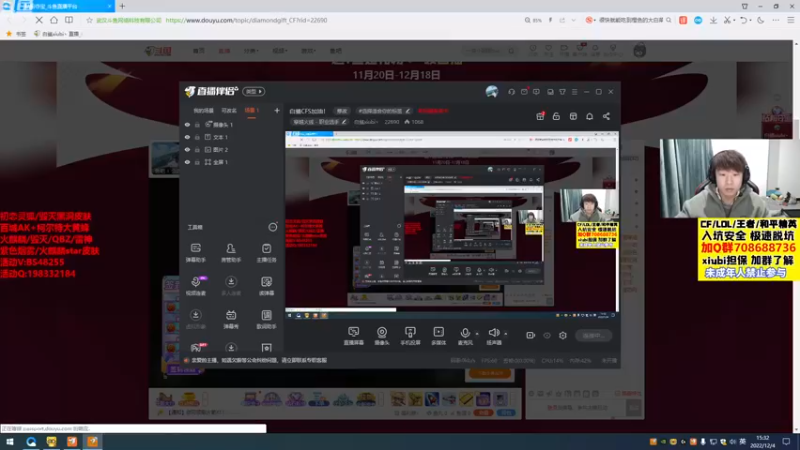Add a 直播屏幕 screen capture source

(354, 336)
